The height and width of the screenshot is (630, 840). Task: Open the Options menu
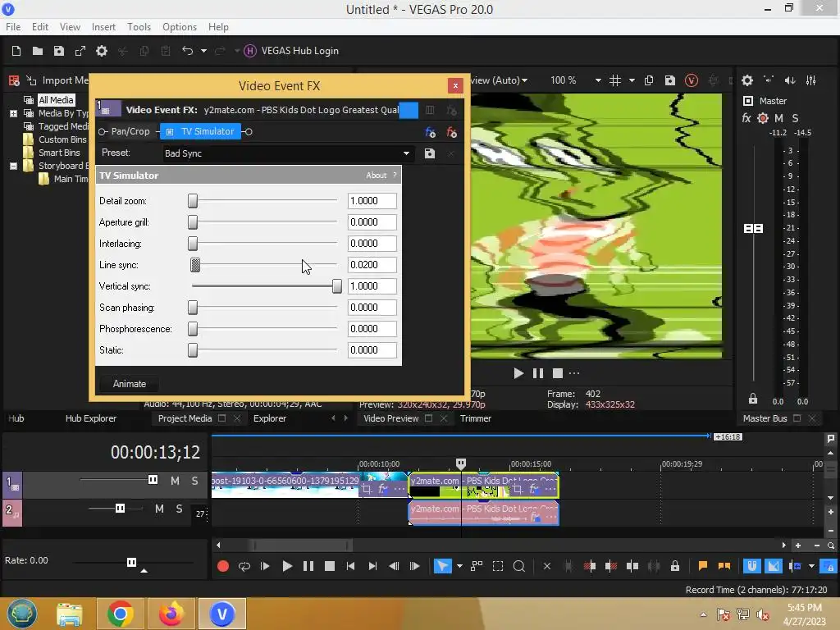tap(180, 27)
